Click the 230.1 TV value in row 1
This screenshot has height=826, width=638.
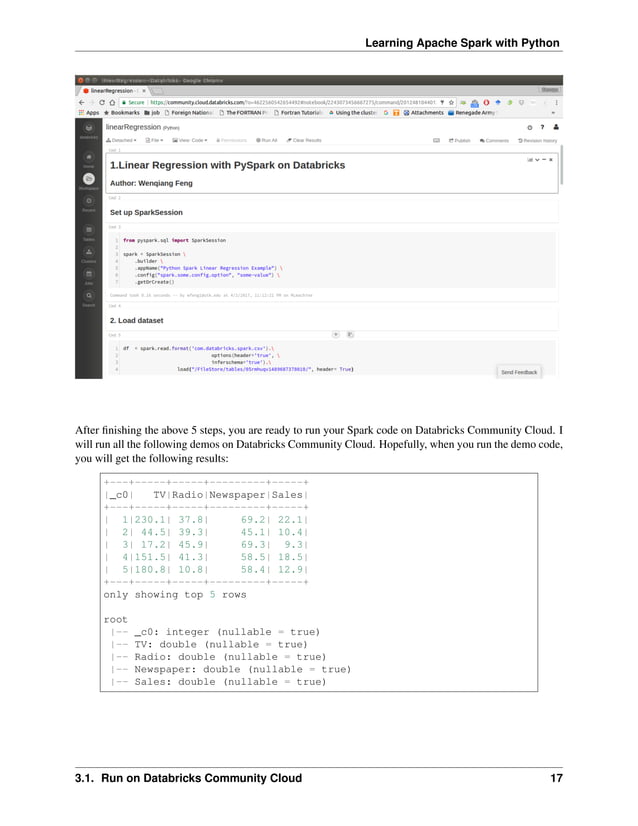click(x=150, y=520)
